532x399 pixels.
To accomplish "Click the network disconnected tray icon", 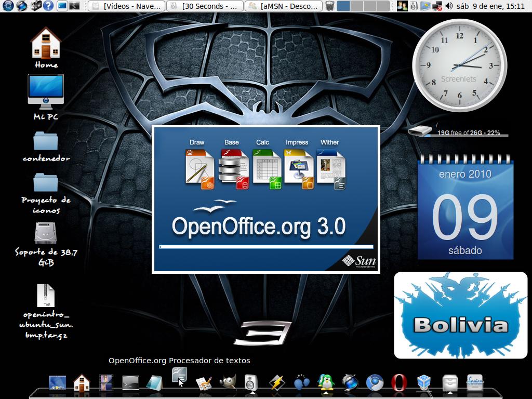I will point(437,6).
